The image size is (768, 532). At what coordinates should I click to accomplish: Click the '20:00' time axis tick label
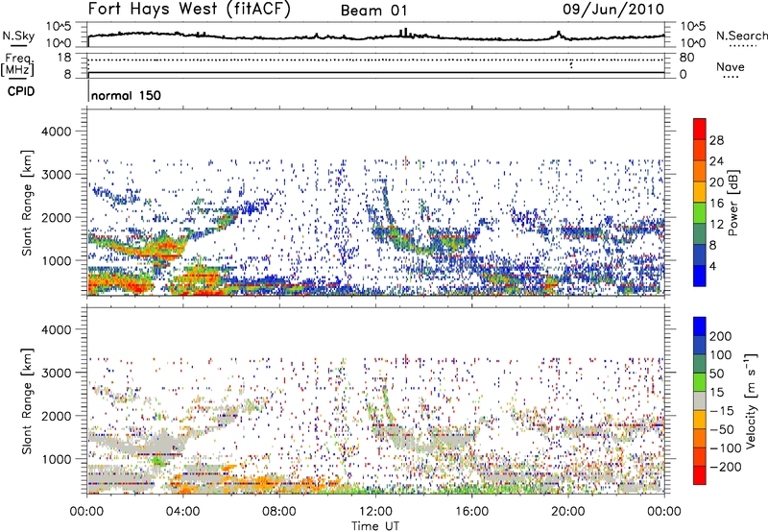pos(568,511)
